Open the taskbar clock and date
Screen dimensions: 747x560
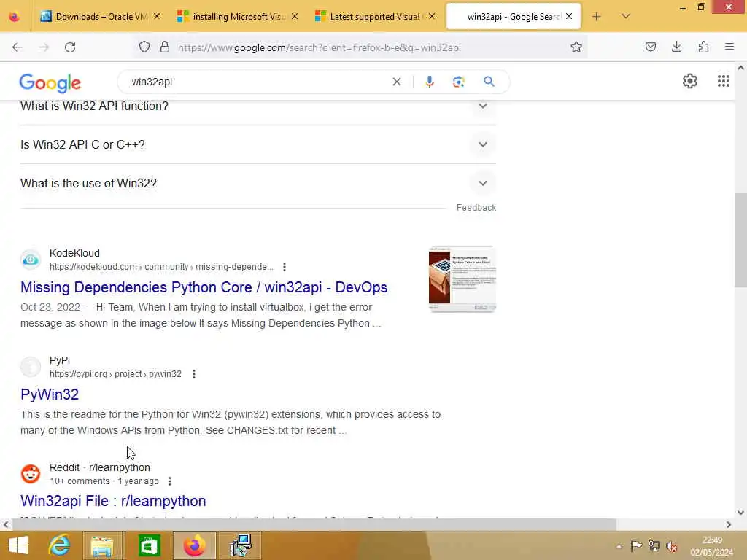712,546
